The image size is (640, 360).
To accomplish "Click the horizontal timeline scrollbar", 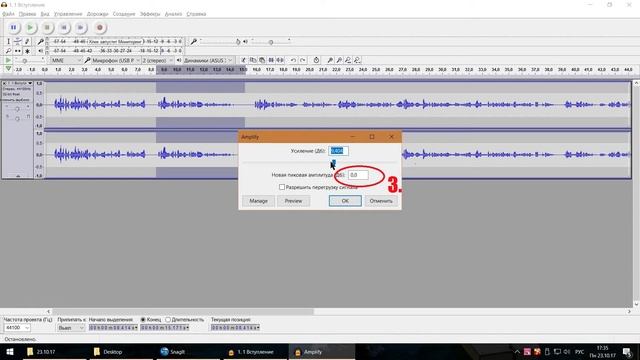I will (183, 311).
